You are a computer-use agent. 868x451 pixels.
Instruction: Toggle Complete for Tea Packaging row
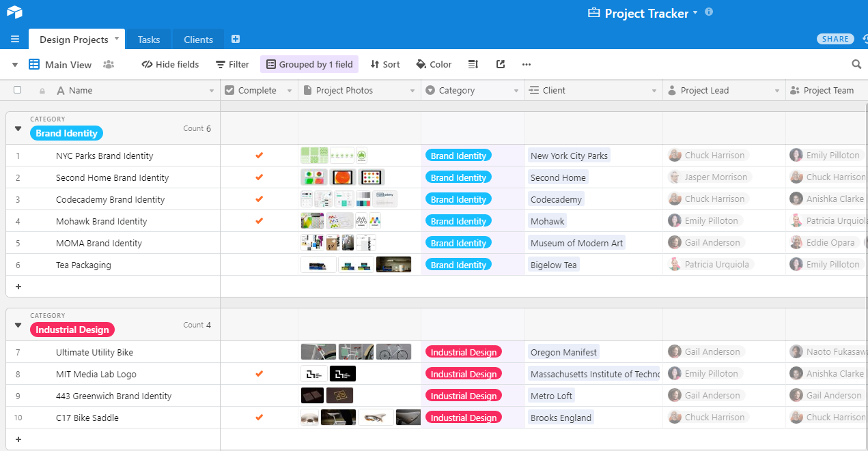(259, 265)
